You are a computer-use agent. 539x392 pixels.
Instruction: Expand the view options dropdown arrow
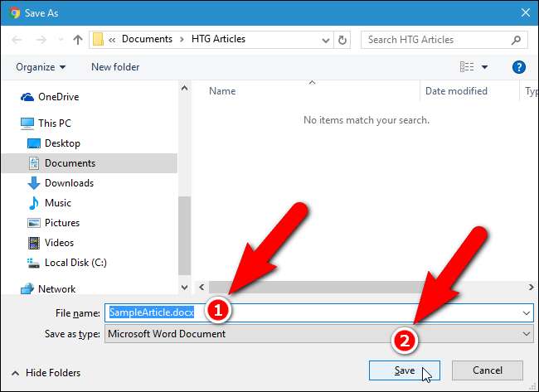[x=484, y=67]
